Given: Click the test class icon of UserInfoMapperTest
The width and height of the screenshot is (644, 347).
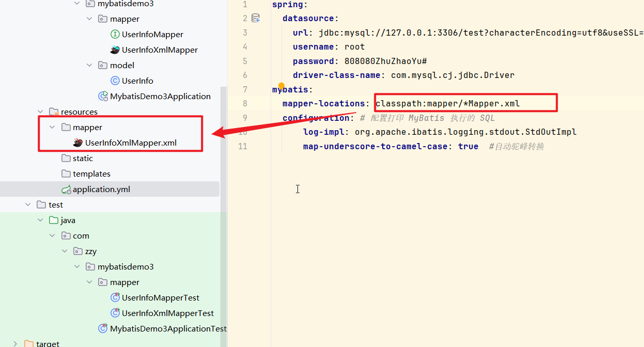Looking at the screenshot, I should point(115,298).
